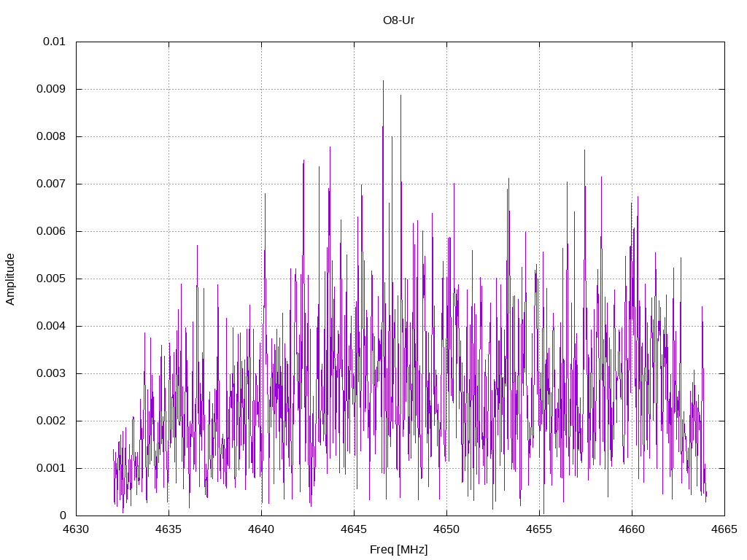Click y-axis tick label 0.003
The width and height of the screenshot is (747, 560).
pyautogui.click(x=52, y=373)
